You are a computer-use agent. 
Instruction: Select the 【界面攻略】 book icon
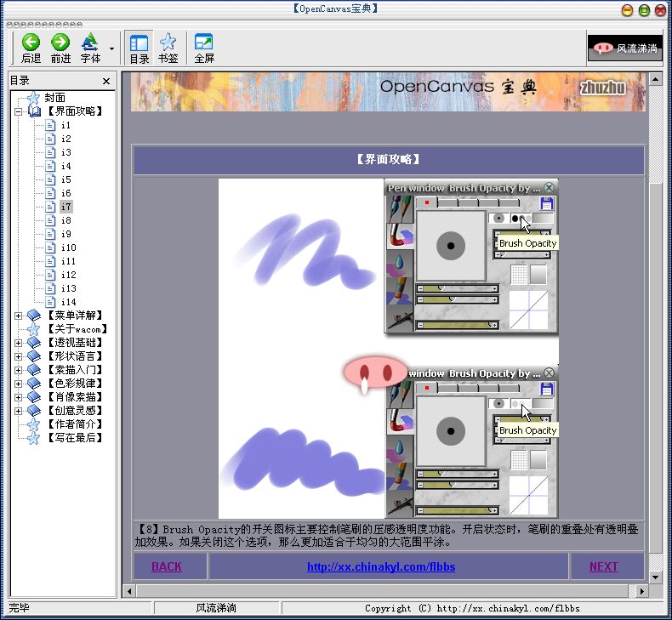(x=34, y=111)
